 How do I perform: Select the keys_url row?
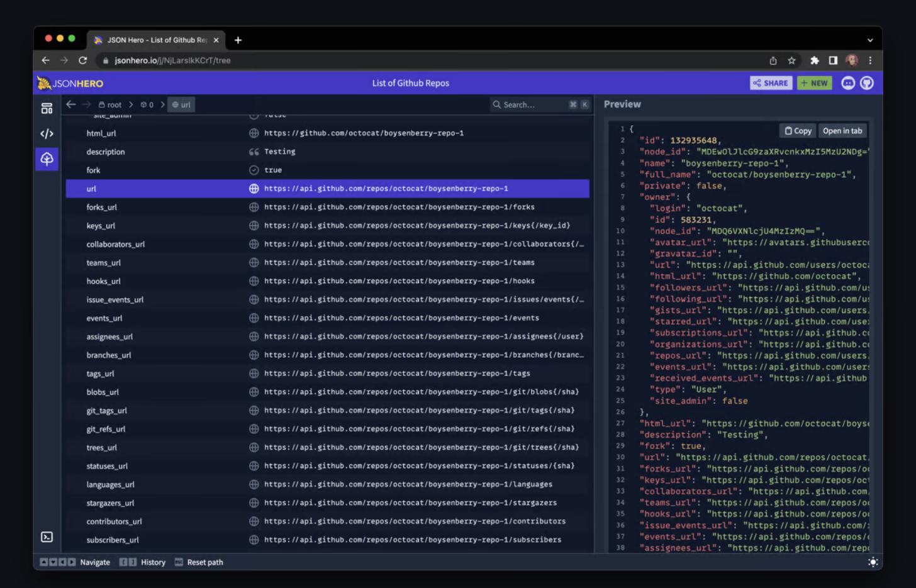click(328, 226)
